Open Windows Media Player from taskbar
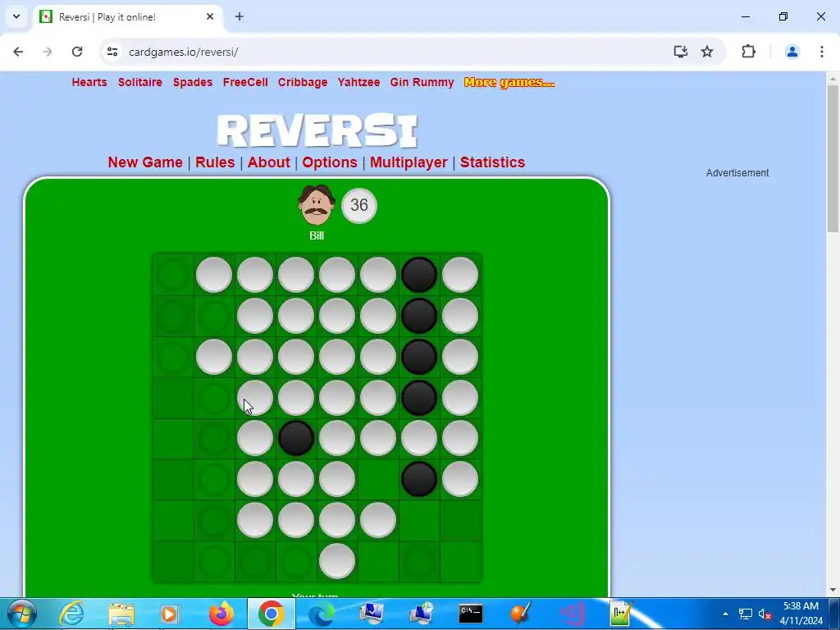The height and width of the screenshot is (630, 840). click(170, 614)
